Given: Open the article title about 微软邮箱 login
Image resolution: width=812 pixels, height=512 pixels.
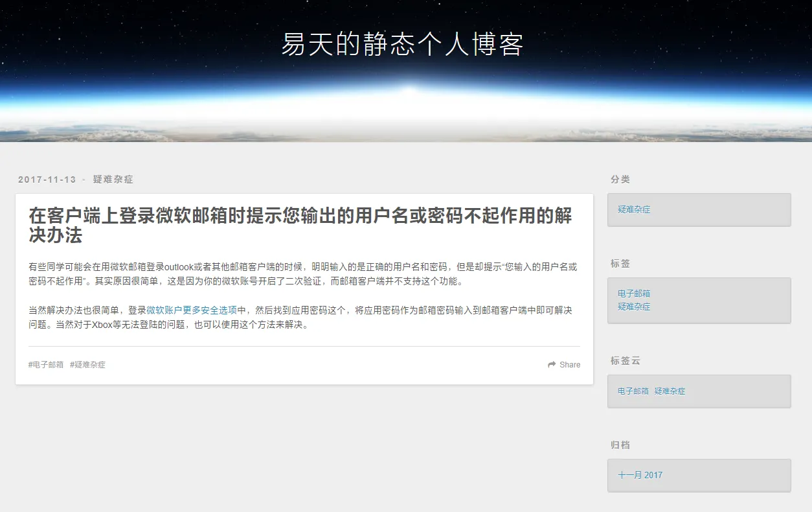Looking at the screenshot, I should 300,226.
